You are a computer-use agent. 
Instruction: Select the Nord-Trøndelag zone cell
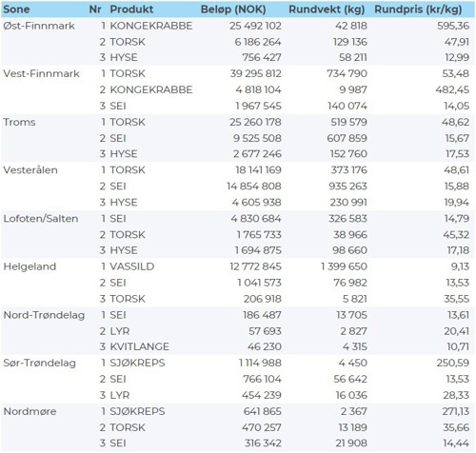click(44, 315)
